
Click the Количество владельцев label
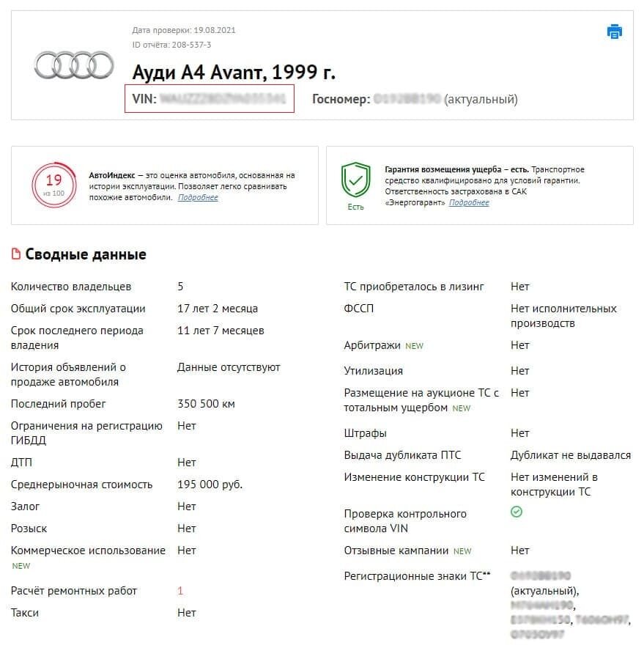point(71,287)
